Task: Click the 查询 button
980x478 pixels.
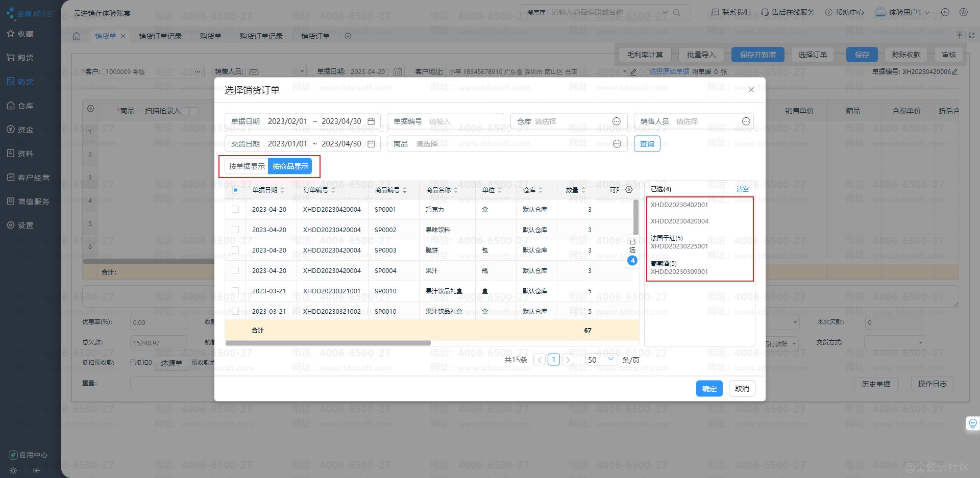Action: 647,144
